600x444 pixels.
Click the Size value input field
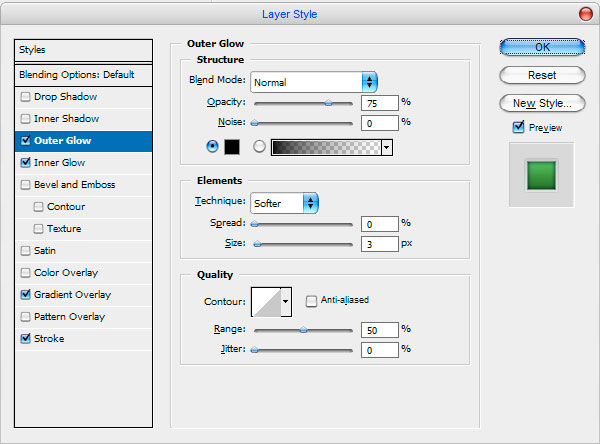380,244
